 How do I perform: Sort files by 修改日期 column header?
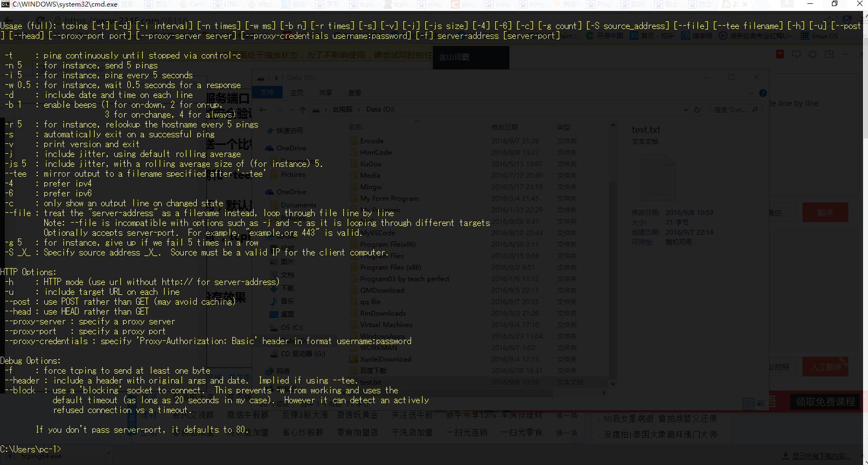pyautogui.click(x=504, y=127)
